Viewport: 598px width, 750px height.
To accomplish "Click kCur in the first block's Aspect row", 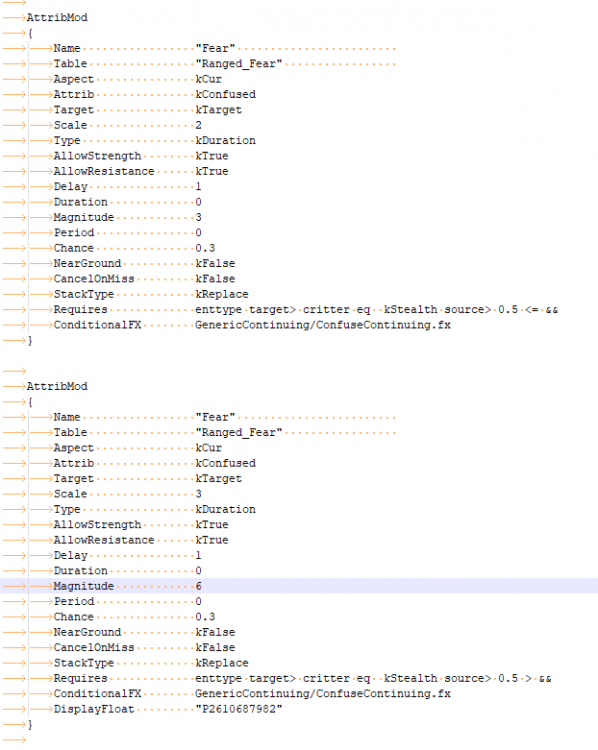I will tap(209, 79).
